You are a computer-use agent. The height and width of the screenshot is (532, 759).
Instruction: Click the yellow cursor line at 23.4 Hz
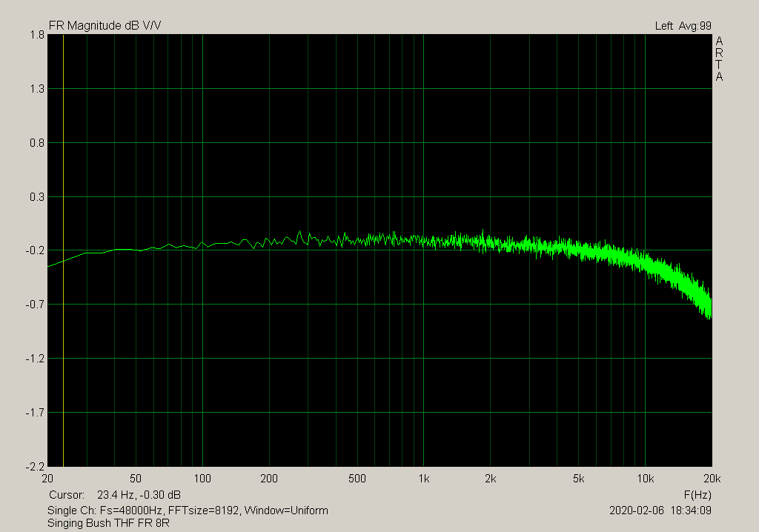click(x=64, y=250)
